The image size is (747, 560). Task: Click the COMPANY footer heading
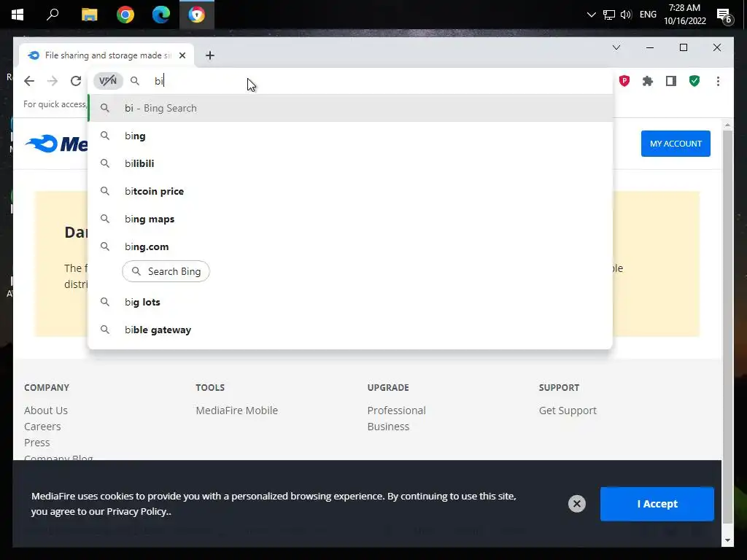[47, 388]
